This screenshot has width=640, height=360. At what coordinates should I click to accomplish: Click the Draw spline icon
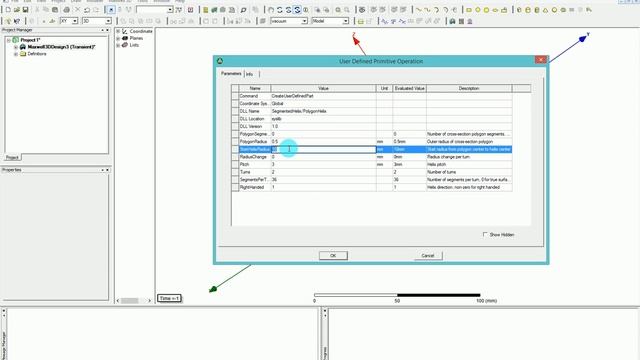(427, 9)
